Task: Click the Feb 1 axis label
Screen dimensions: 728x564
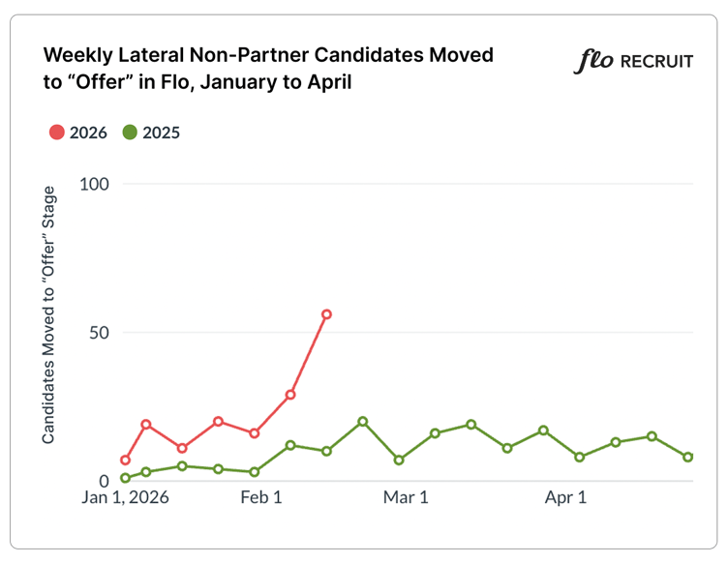Action: click(x=261, y=498)
